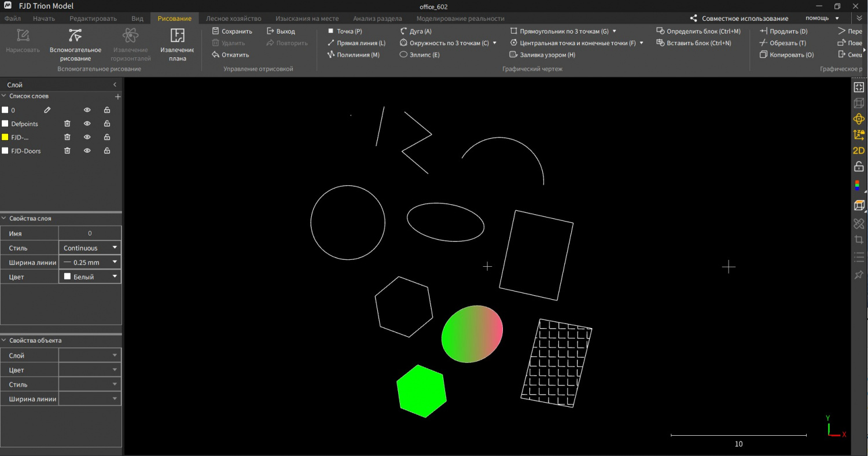The image size is (868, 456).
Task: Delete the Defpoints layer with trash icon
Action: coord(67,124)
